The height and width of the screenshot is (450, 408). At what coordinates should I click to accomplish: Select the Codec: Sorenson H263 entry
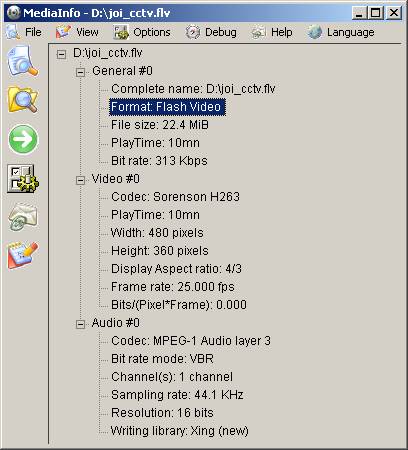pyautogui.click(x=175, y=197)
